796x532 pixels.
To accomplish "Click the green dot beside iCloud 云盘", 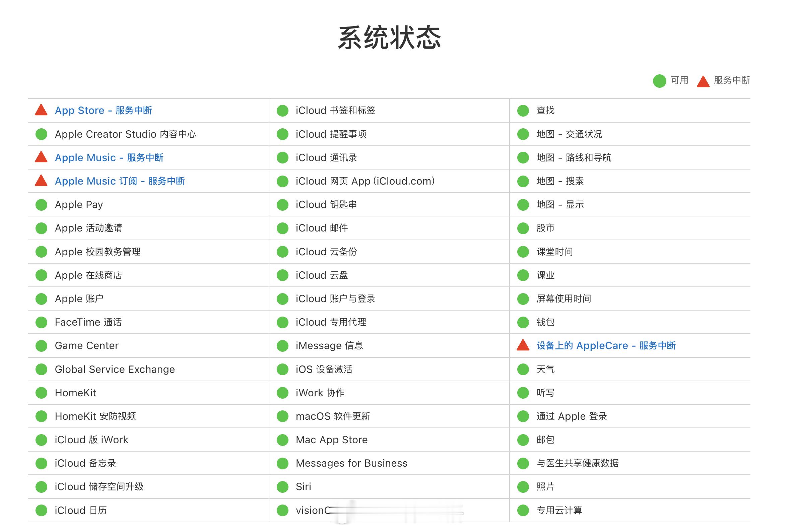I will pyautogui.click(x=282, y=275).
